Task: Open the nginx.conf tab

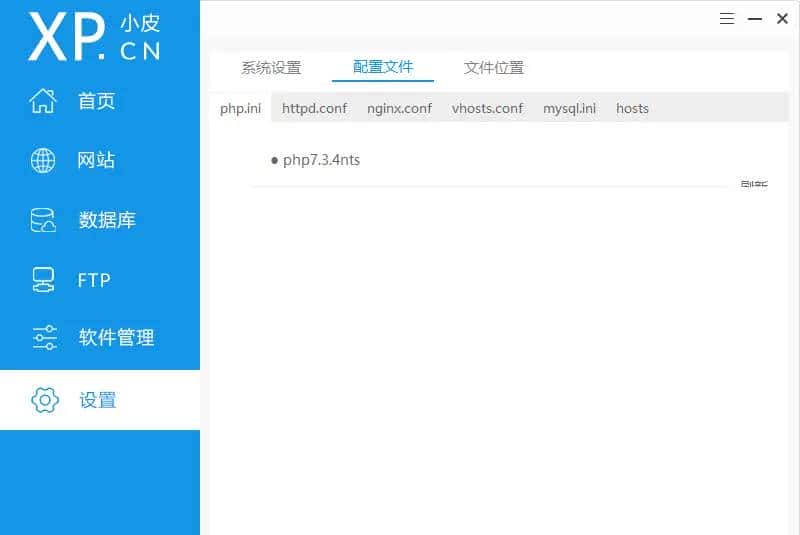Action: (x=399, y=109)
